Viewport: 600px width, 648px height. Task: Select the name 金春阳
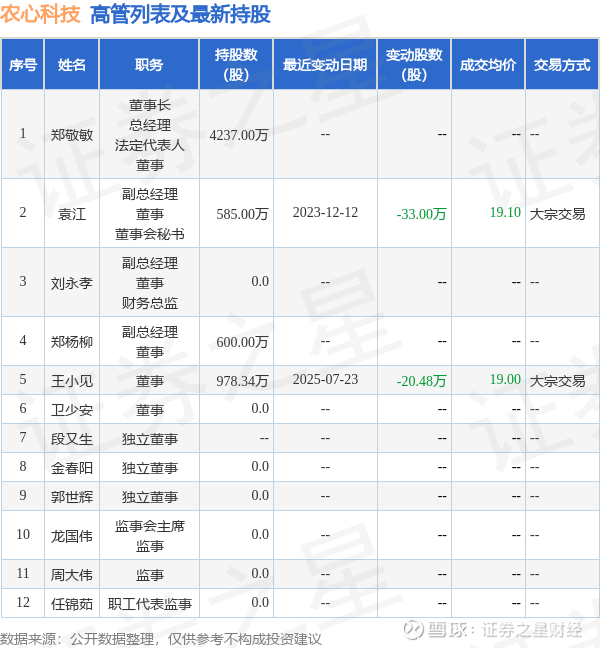click(x=72, y=468)
